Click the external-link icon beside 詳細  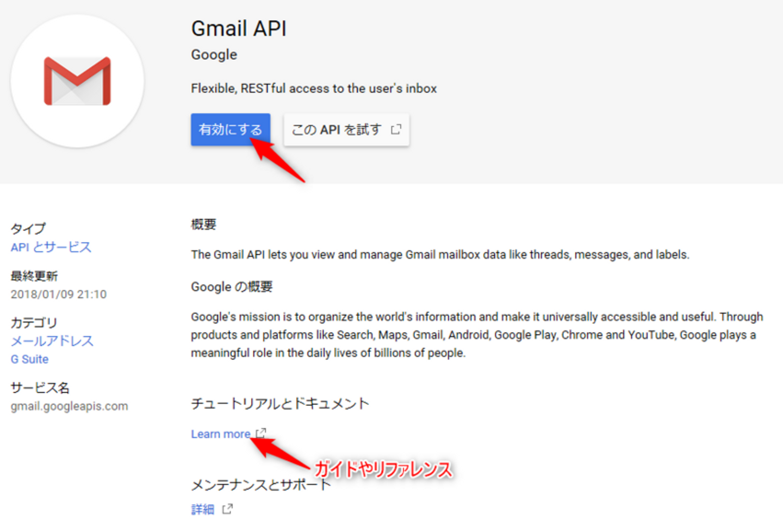(228, 509)
